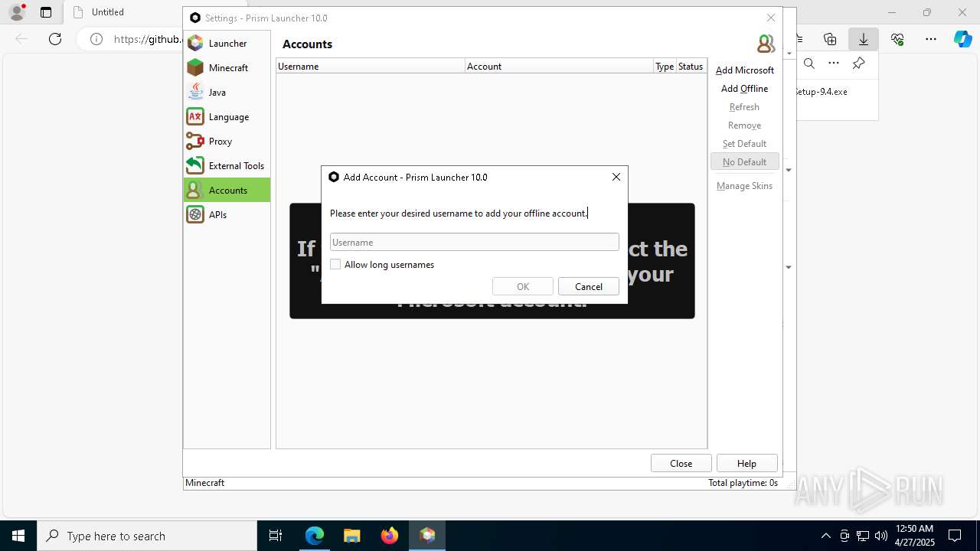
Task: Select Prism Launcher taskbar icon
Action: (427, 536)
